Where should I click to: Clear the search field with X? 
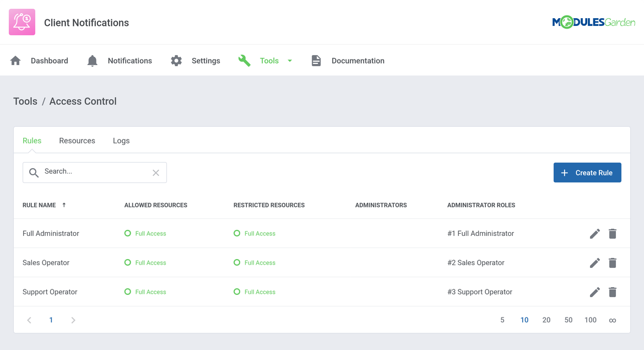click(x=156, y=173)
